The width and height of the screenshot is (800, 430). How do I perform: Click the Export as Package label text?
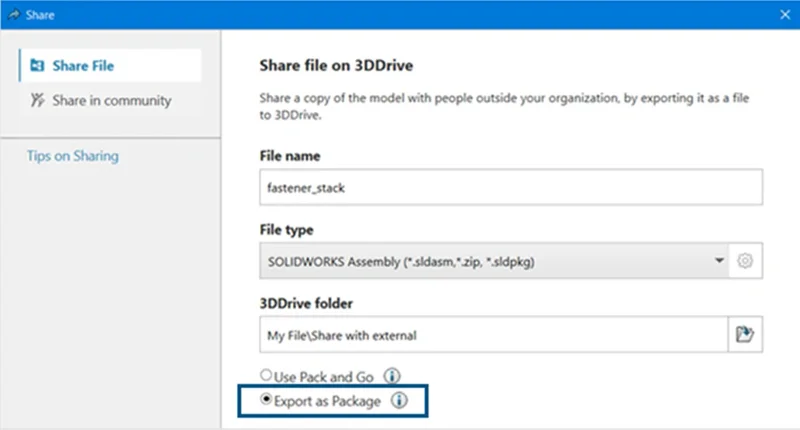[x=328, y=400]
